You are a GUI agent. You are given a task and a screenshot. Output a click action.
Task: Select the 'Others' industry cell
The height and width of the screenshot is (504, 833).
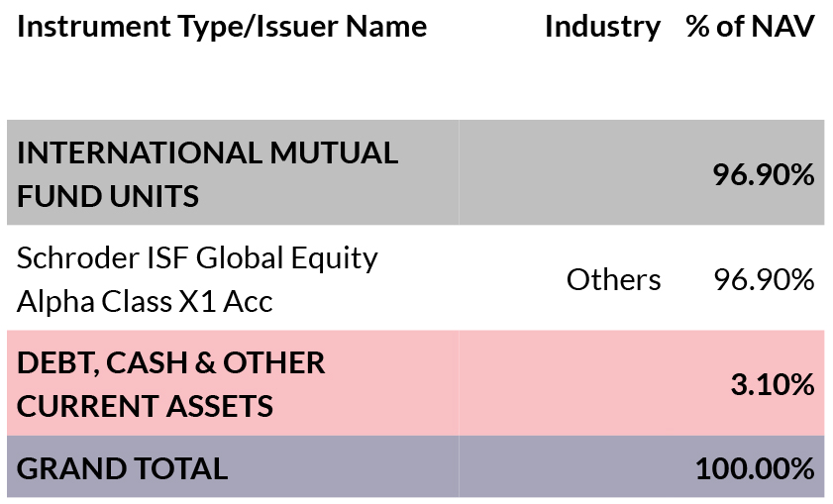coord(613,280)
